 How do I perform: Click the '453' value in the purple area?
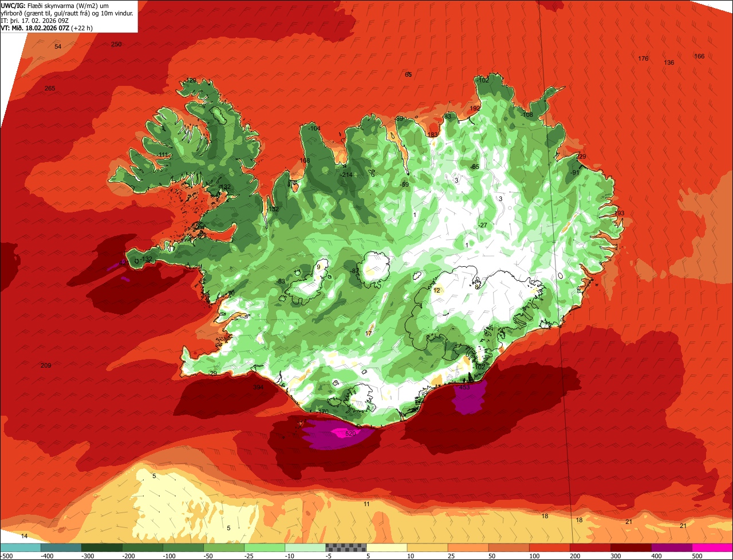(x=464, y=388)
